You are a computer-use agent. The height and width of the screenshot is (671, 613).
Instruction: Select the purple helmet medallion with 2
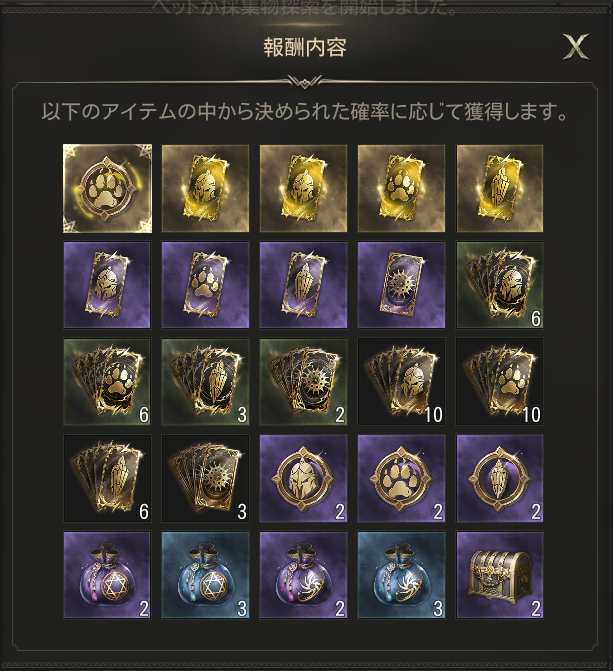pyautogui.click(x=304, y=478)
